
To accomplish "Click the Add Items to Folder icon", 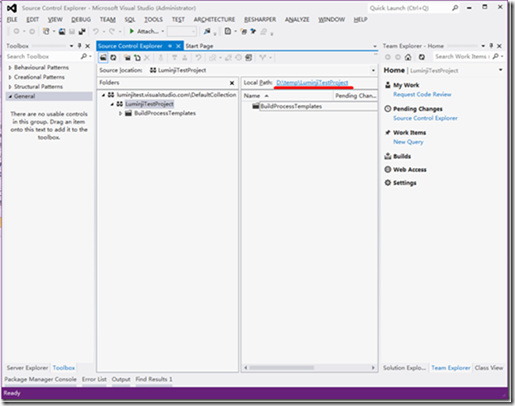I will [137, 58].
